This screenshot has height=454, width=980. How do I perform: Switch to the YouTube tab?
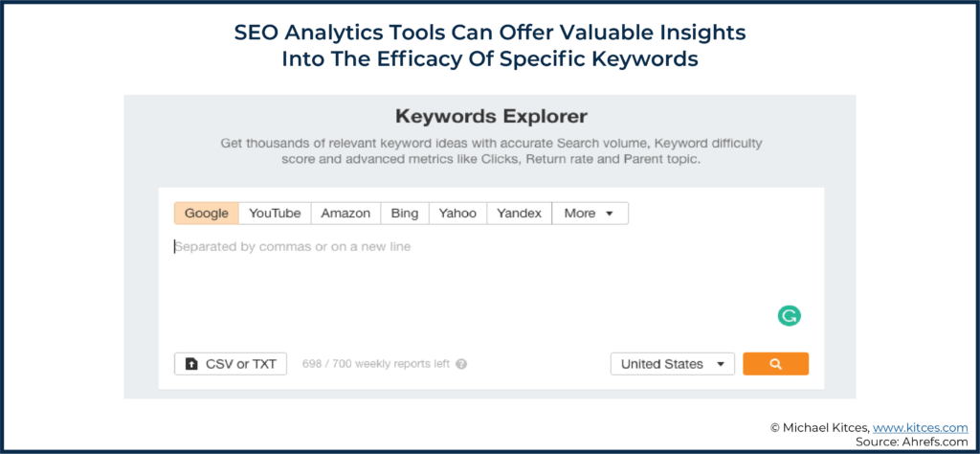point(275,213)
